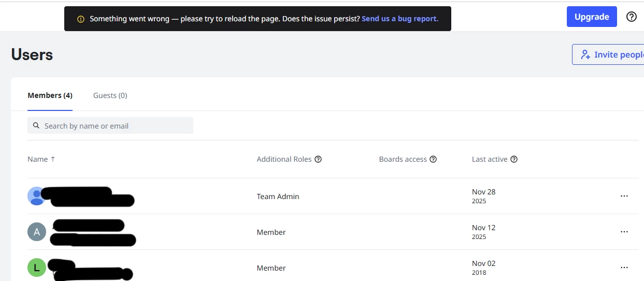
Task: Click the Last active column header
Action: [489, 159]
